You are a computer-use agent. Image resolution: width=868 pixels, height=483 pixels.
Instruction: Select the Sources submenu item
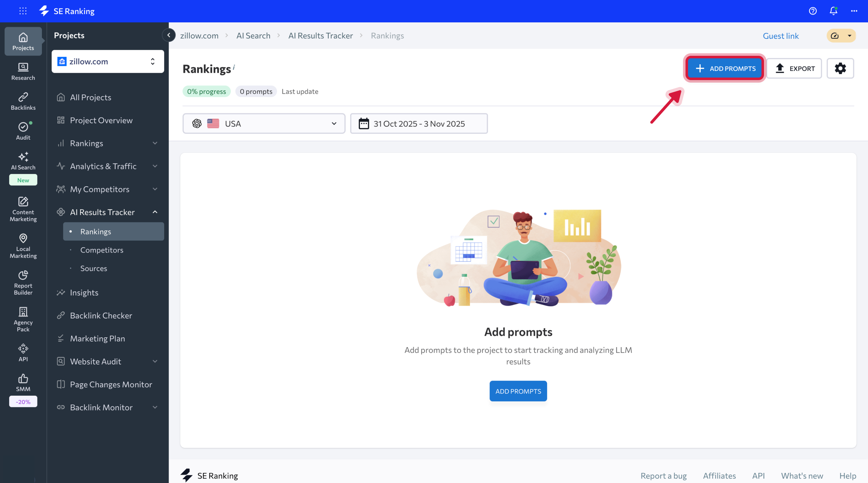[x=93, y=268]
